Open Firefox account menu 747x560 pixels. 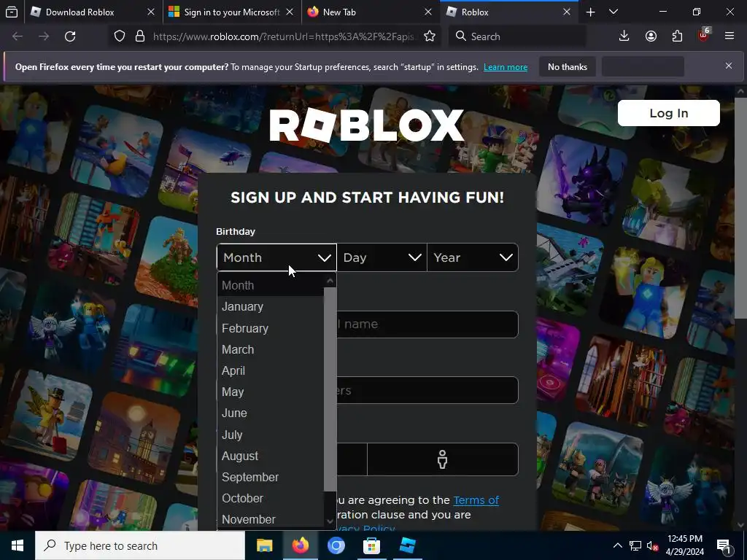coord(651,36)
